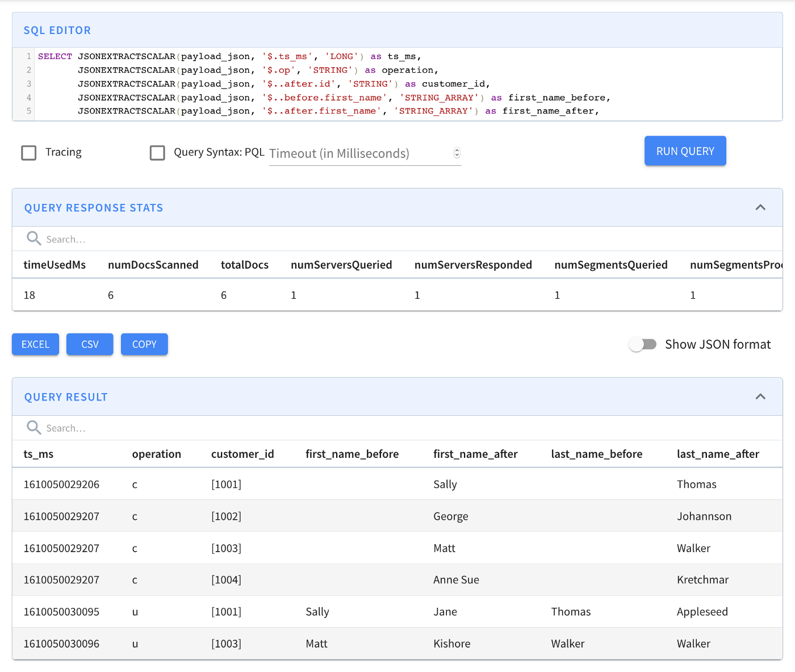
Task: Click the PQL syntax checkbox icon
Action: [x=157, y=152]
